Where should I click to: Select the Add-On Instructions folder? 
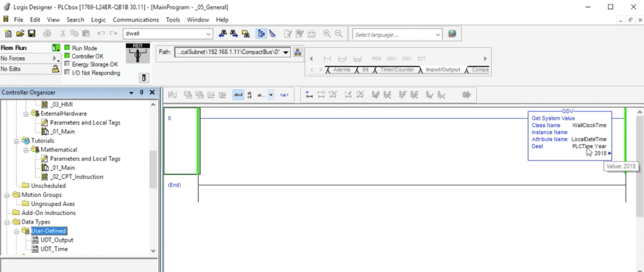click(x=43, y=213)
